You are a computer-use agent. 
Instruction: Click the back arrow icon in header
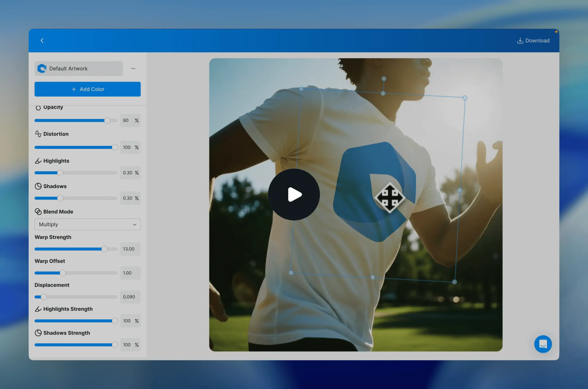tap(42, 40)
